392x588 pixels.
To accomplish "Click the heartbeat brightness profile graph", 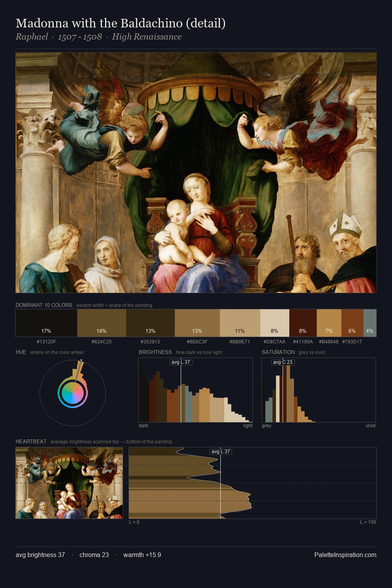I will [x=252, y=483].
